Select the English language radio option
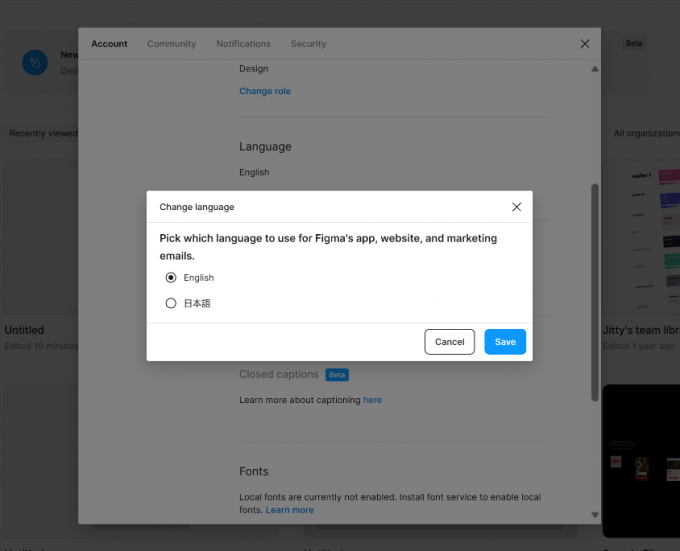Screen dimensions: 680x551 click(171, 277)
